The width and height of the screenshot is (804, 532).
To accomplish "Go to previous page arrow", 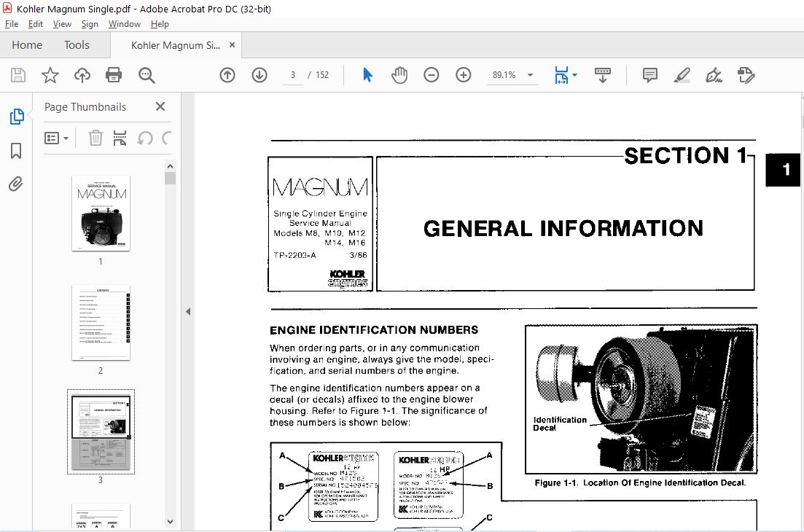I will tap(227, 75).
